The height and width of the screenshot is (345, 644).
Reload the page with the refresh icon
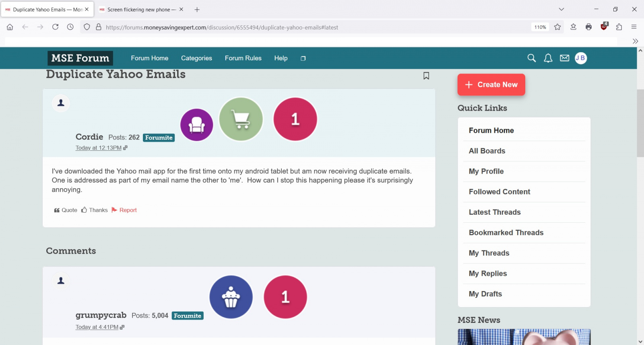56,27
